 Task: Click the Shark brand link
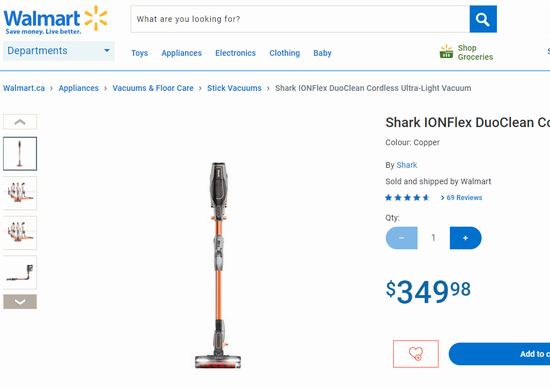[x=407, y=165]
